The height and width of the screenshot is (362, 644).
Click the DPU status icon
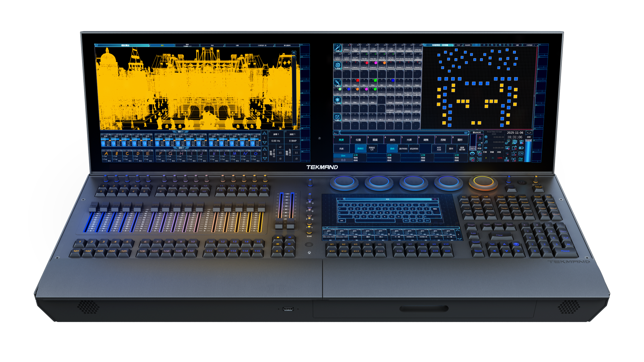click(521, 142)
